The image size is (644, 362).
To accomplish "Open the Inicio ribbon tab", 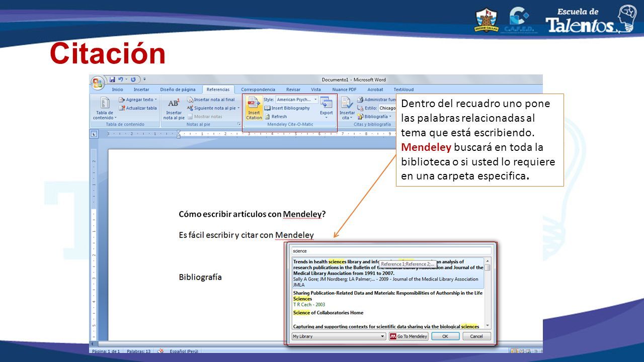I will 117,89.
